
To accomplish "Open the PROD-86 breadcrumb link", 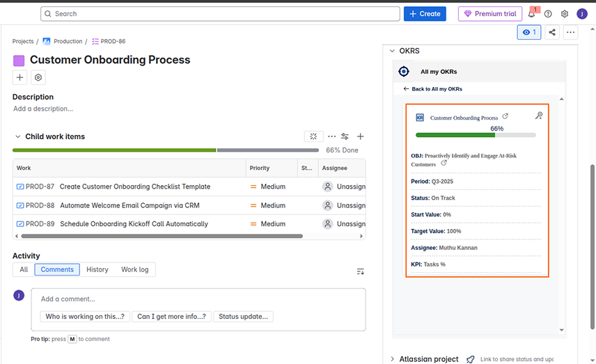I will 109,42.
